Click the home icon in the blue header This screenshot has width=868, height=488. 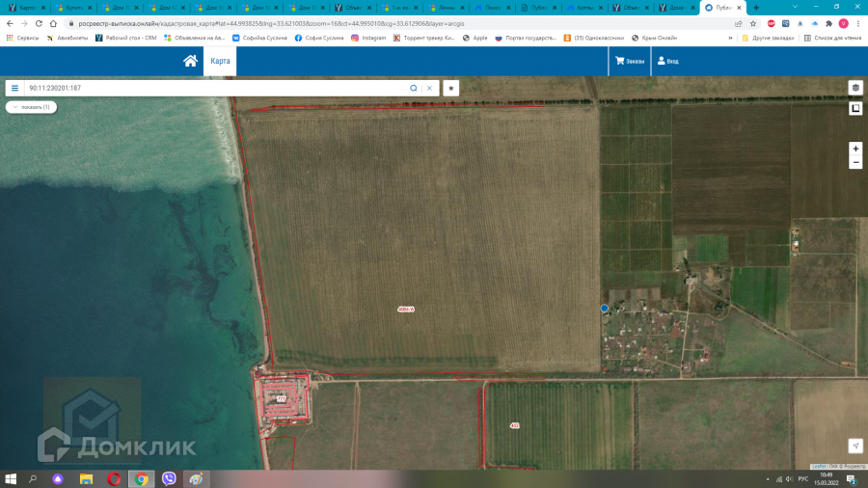(190, 61)
